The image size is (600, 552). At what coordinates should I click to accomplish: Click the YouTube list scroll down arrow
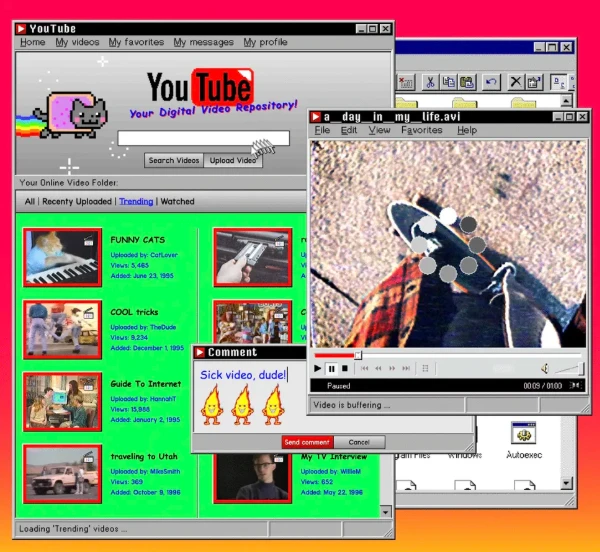tap(385, 511)
